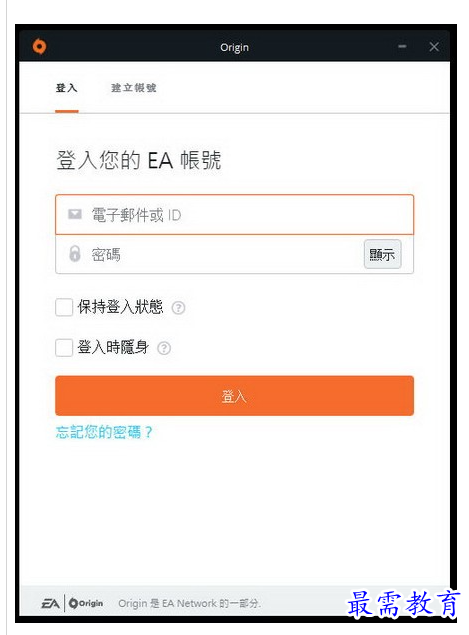469x635 pixels.
Task: Minimize the Origin window
Action: point(402,47)
